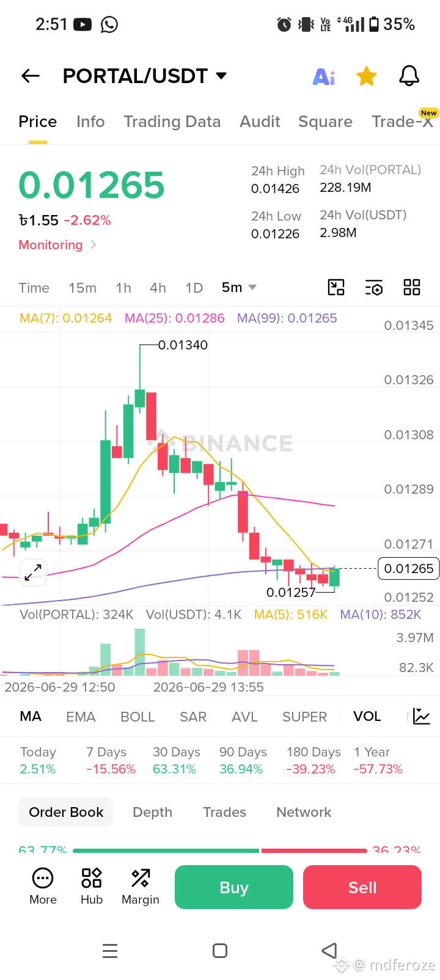This screenshot has width=440, height=980.
Task: Select the 15m chart interval
Action: point(82,288)
